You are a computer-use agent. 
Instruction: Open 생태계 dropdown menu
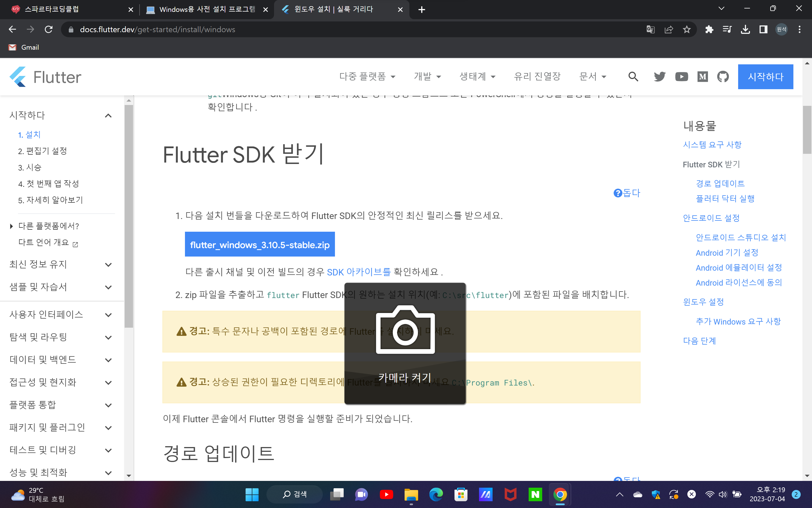477,76
